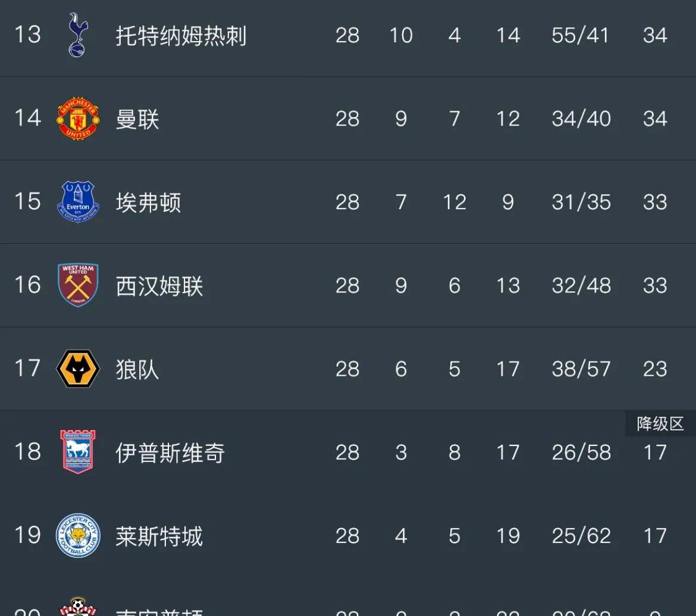Open team name 托特纳姆热刺

(181, 36)
